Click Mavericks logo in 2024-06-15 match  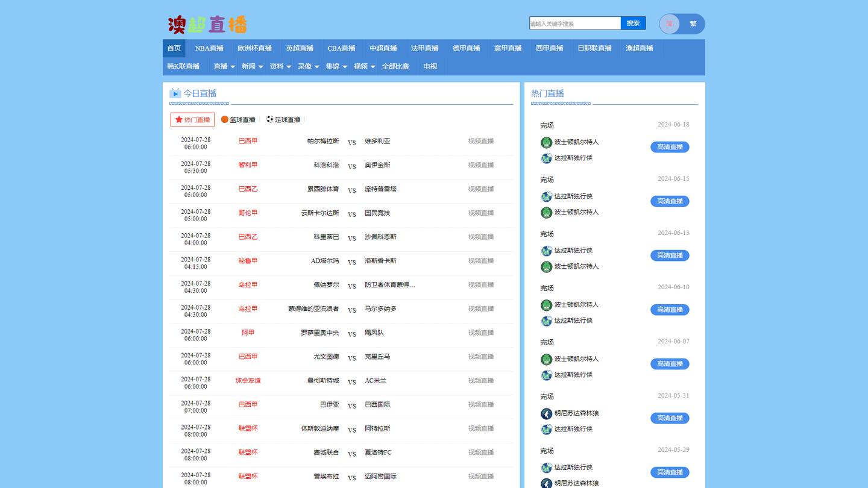546,197
